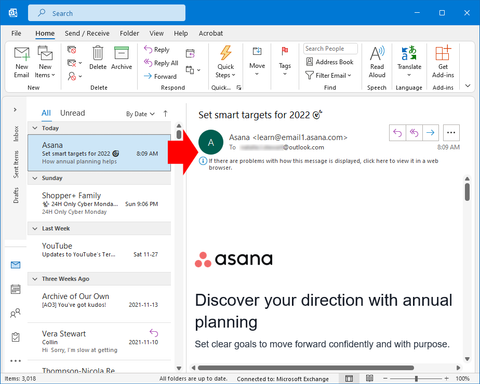The image size is (480, 384).
Task: Reply All from the ribbon
Action: pos(161,63)
